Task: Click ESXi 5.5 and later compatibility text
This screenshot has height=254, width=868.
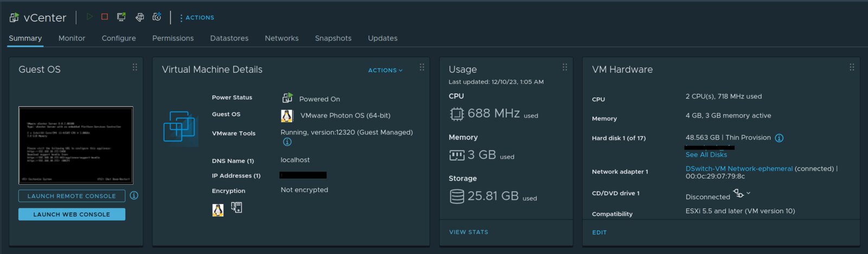Action: [740, 211]
